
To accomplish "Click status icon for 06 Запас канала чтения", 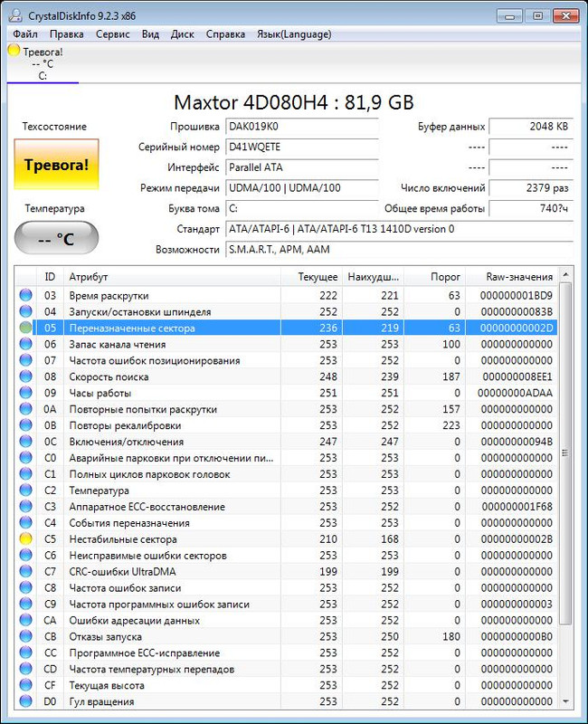I will click(x=26, y=344).
